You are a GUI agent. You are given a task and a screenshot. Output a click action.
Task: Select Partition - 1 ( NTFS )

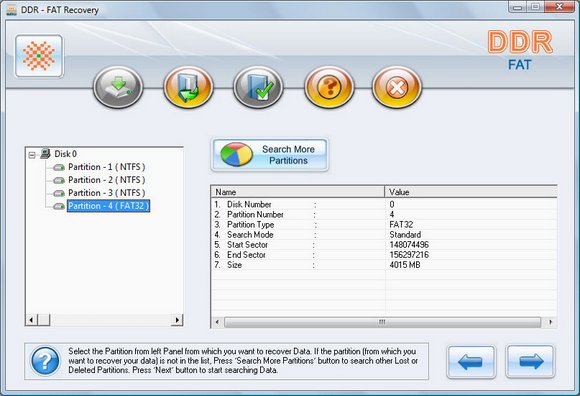pyautogui.click(x=107, y=167)
